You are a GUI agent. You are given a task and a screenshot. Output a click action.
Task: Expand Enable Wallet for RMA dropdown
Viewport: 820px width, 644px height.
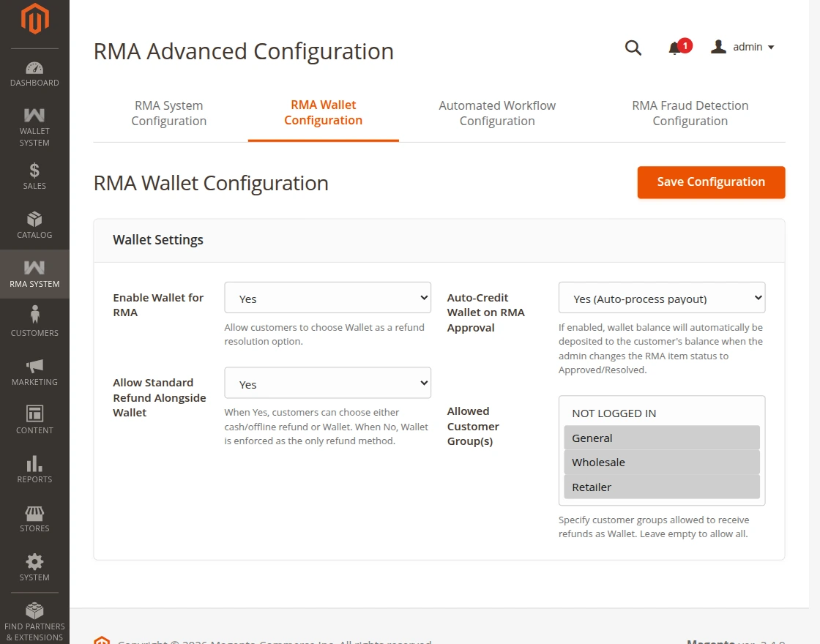click(327, 297)
